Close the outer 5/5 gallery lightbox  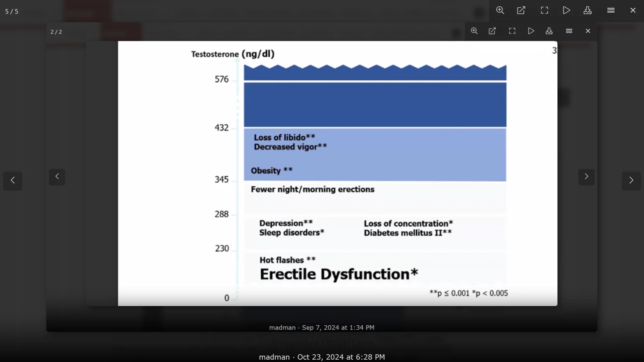pos(633,10)
